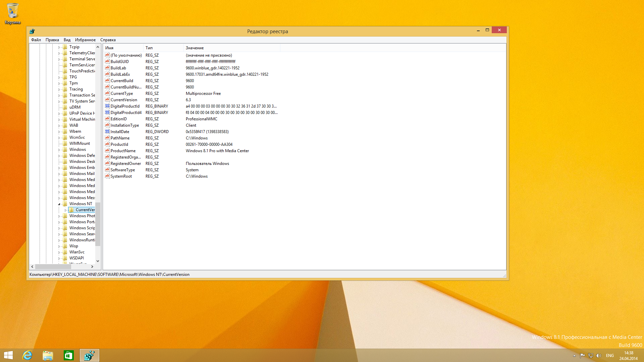Click tree scroll-up arrow
Viewport: 644px width, 362px height.
click(x=98, y=47)
